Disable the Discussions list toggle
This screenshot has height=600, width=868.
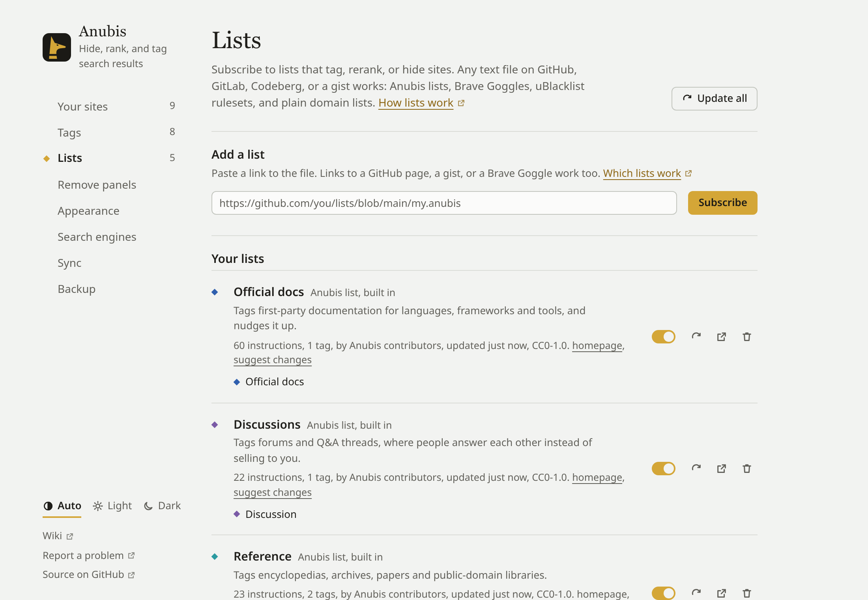coord(664,469)
